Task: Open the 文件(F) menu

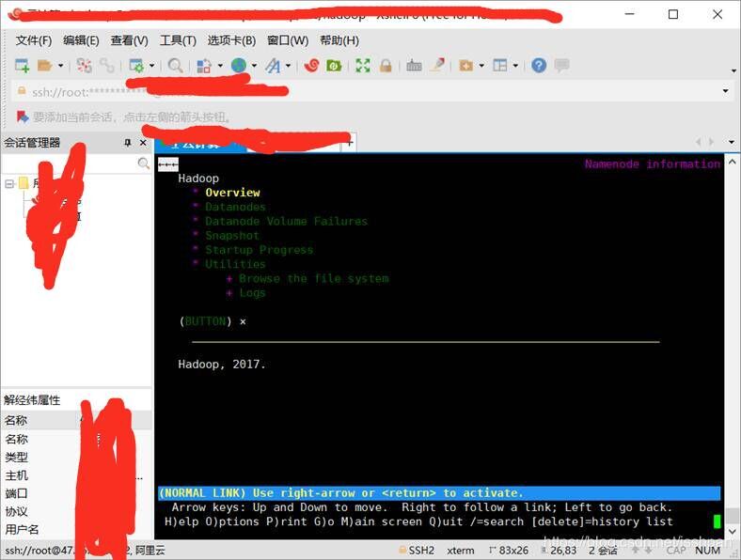Action: pos(34,40)
